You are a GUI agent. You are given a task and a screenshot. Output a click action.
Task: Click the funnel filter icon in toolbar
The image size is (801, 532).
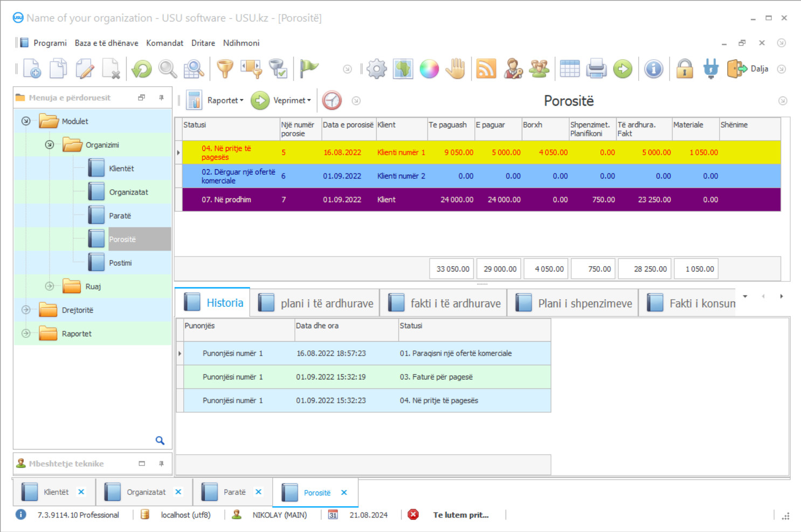point(225,69)
